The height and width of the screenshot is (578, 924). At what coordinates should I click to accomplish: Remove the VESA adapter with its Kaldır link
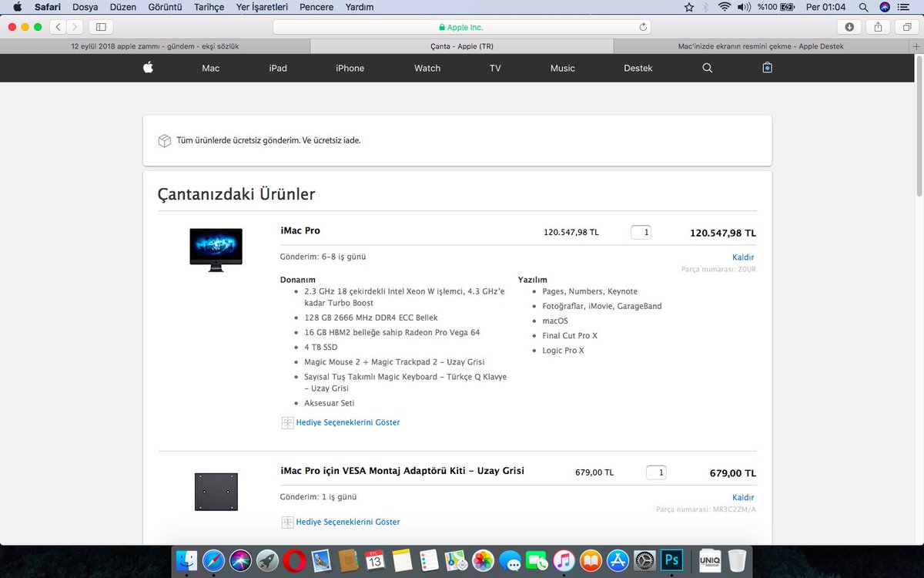[x=743, y=498]
